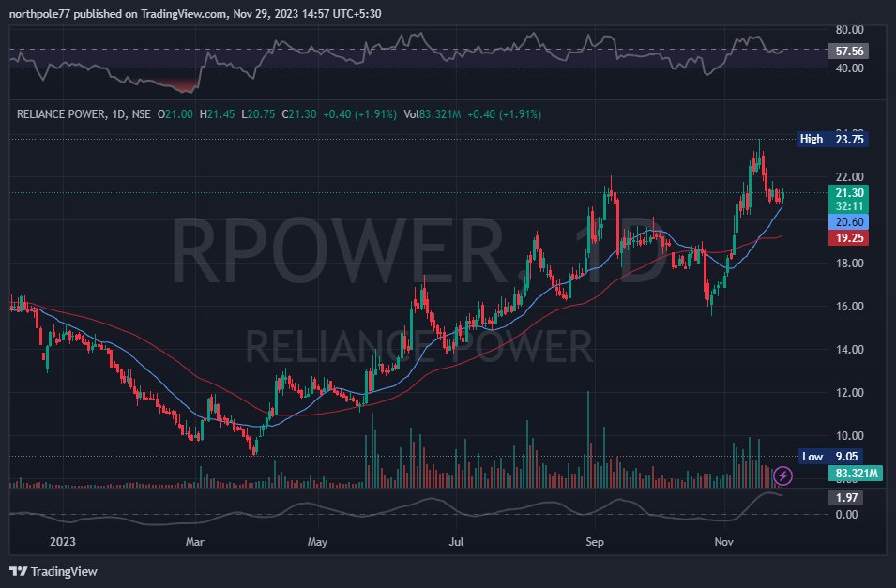The image size is (896, 588).
Task: Click the RSI value label 57.56
Action: pyautogui.click(x=848, y=52)
